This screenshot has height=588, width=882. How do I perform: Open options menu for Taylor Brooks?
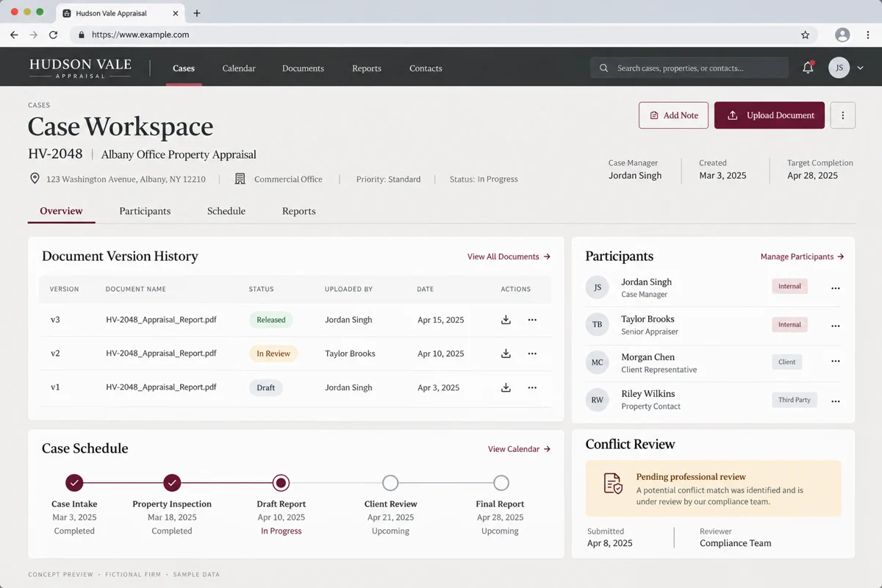[835, 326]
